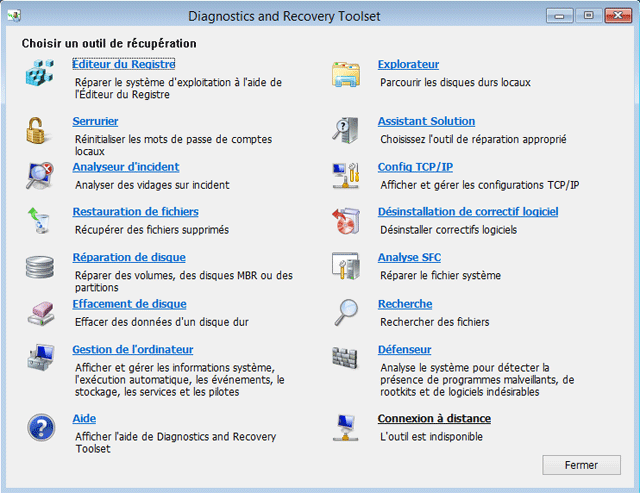This screenshot has width=640, height=493.
Task: Open Désinstallation de correctif logiciel link
Action: (x=468, y=212)
